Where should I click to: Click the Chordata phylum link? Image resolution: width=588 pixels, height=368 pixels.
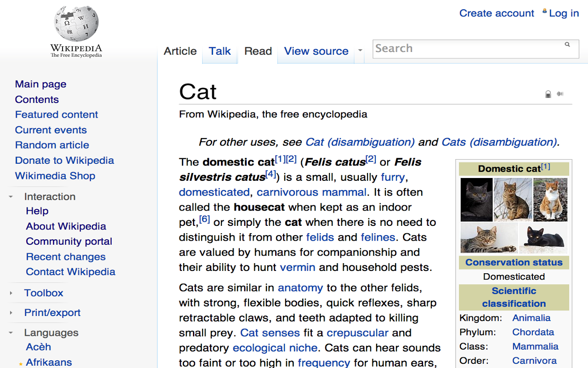pos(533,332)
